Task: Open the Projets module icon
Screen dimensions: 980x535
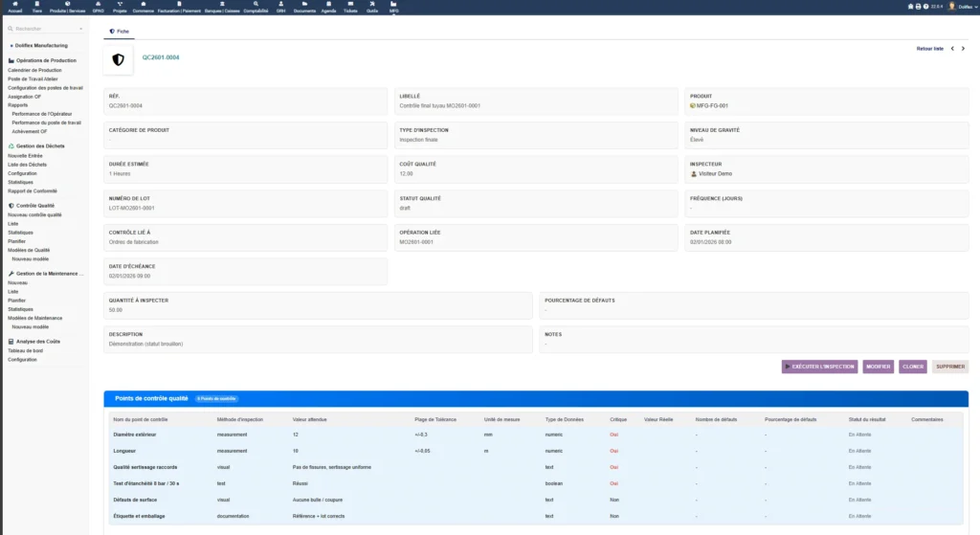Action: pyautogui.click(x=120, y=6)
